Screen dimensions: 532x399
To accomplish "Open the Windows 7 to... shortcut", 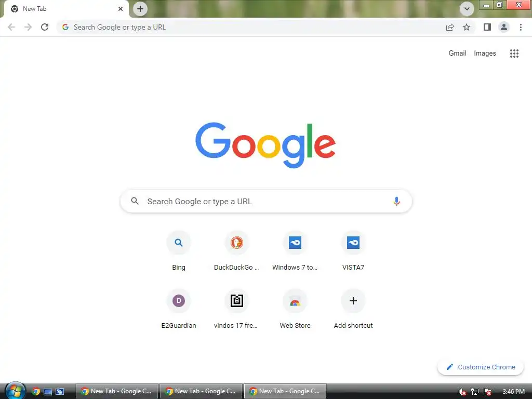I will coord(295,251).
